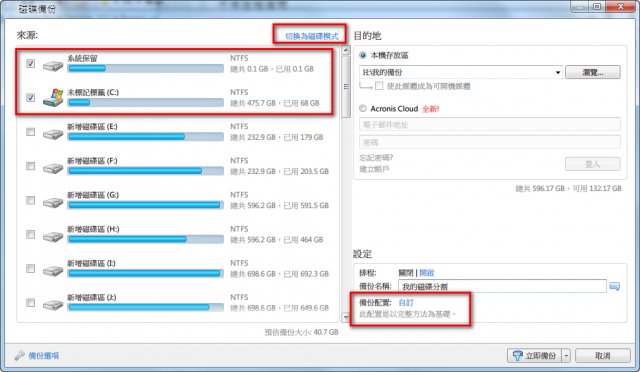Click the G: drive usage bar
The width and height of the screenshot is (640, 372).
point(146,205)
